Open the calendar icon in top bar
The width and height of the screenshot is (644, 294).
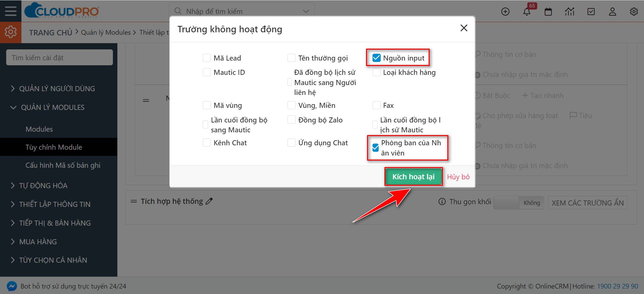pos(548,12)
